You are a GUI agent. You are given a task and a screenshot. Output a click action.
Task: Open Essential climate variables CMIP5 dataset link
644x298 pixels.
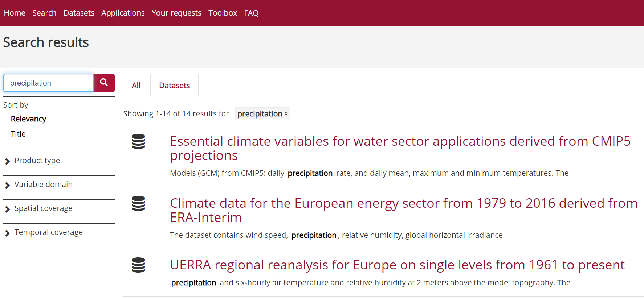[400, 148]
